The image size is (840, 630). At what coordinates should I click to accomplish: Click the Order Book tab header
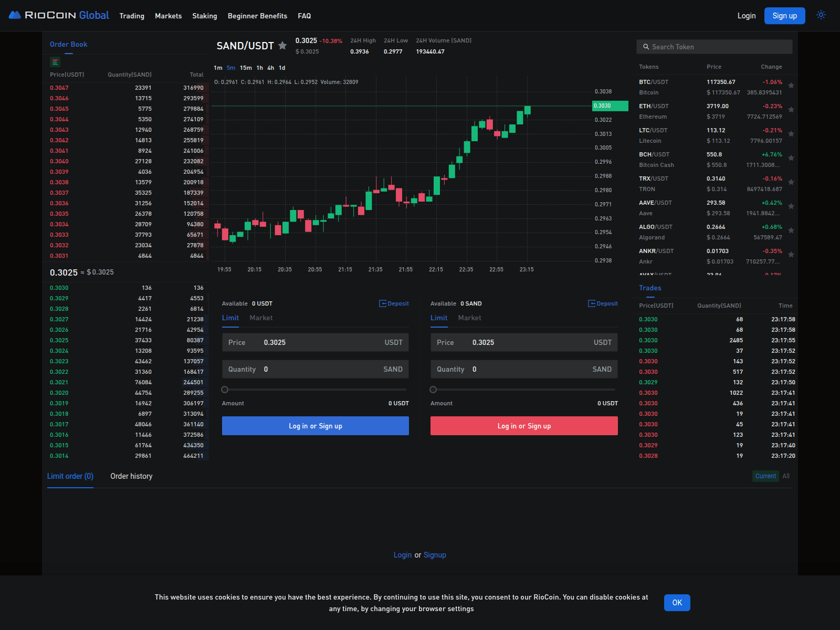pyautogui.click(x=68, y=44)
